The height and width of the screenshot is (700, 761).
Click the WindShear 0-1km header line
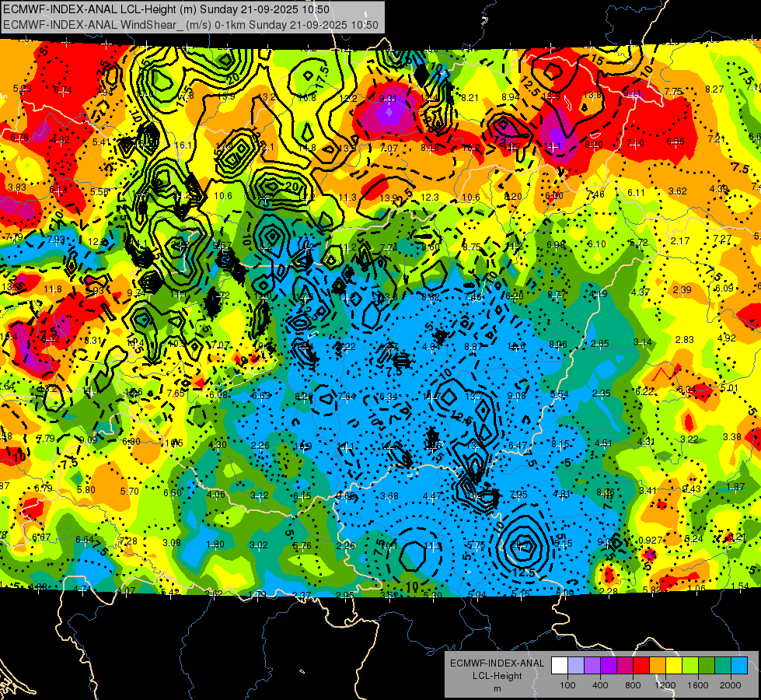tap(190, 25)
